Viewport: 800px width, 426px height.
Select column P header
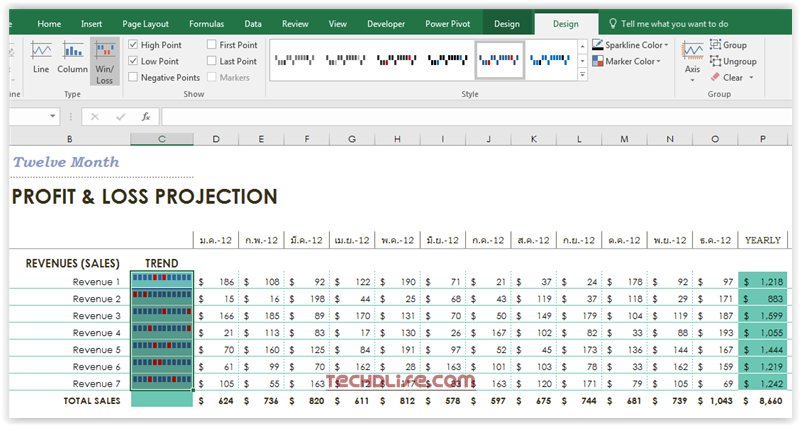click(x=763, y=139)
